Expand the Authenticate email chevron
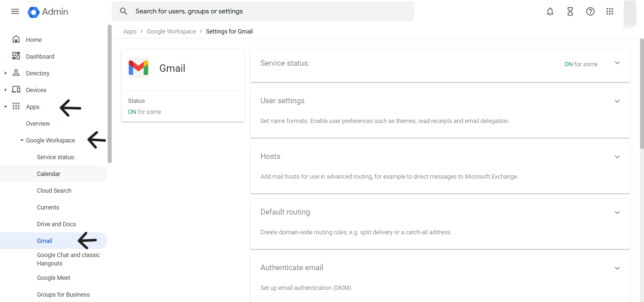This screenshot has width=644, height=302. pyautogui.click(x=617, y=268)
